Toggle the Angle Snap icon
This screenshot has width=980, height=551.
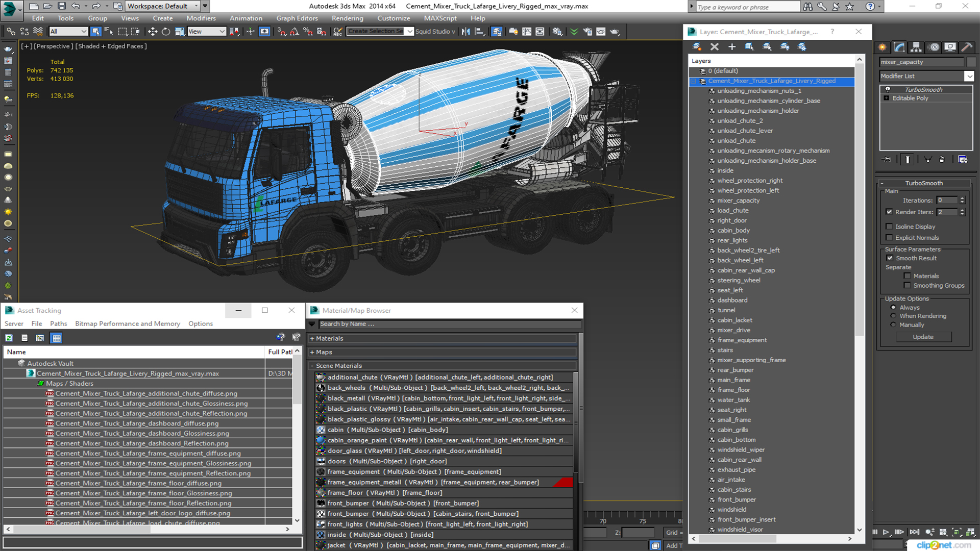295,32
